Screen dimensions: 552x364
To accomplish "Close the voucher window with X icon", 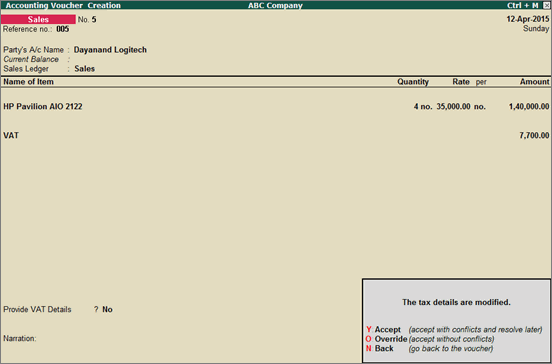I will point(546,5).
